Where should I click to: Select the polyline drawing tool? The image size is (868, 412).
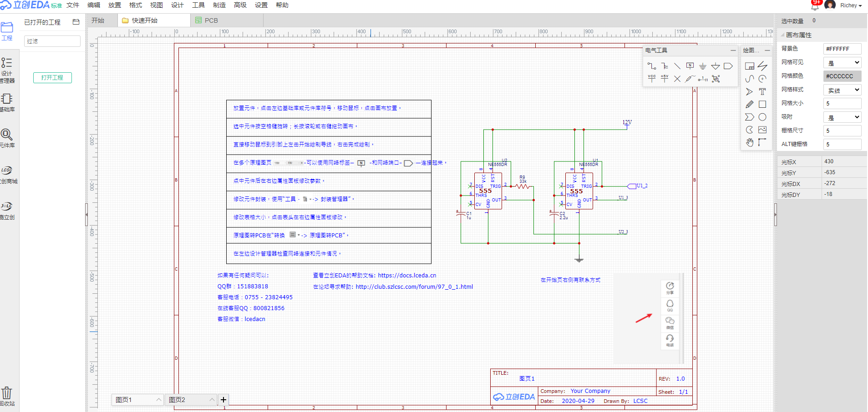762,66
